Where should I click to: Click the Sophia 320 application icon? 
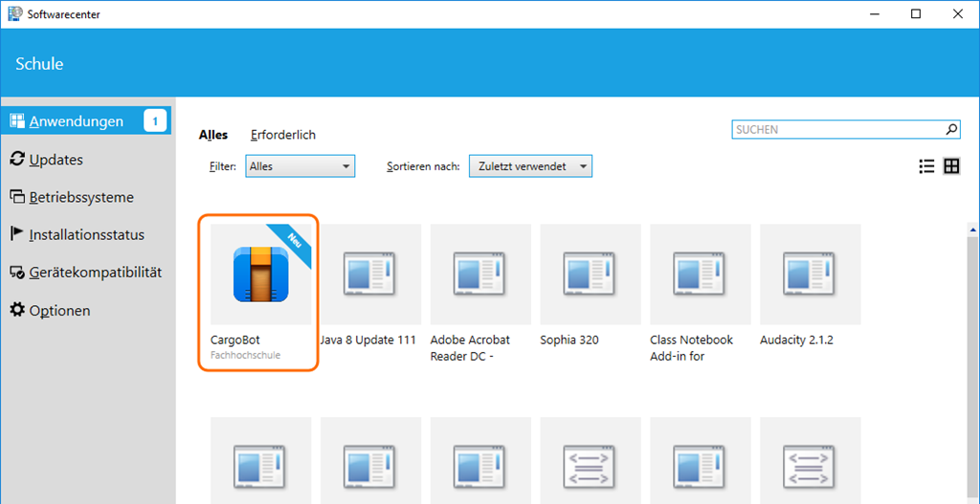click(590, 274)
